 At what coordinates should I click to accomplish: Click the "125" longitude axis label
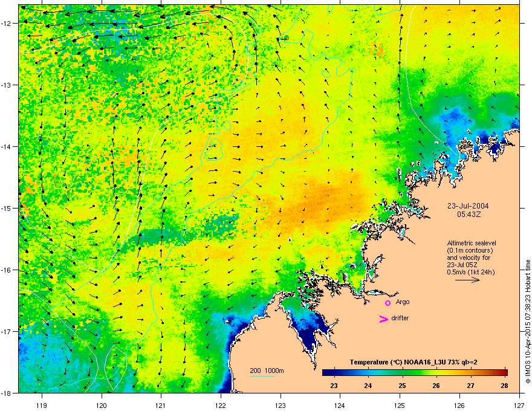[400, 405]
